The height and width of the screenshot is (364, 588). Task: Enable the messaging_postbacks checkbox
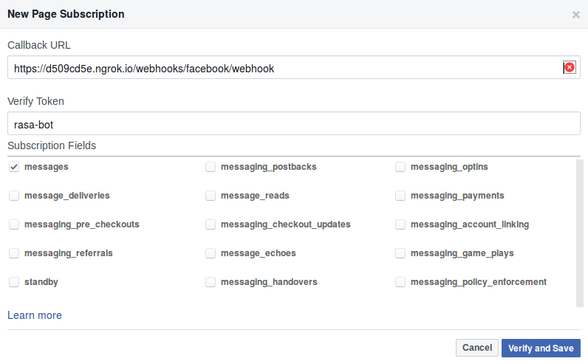(211, 168)
